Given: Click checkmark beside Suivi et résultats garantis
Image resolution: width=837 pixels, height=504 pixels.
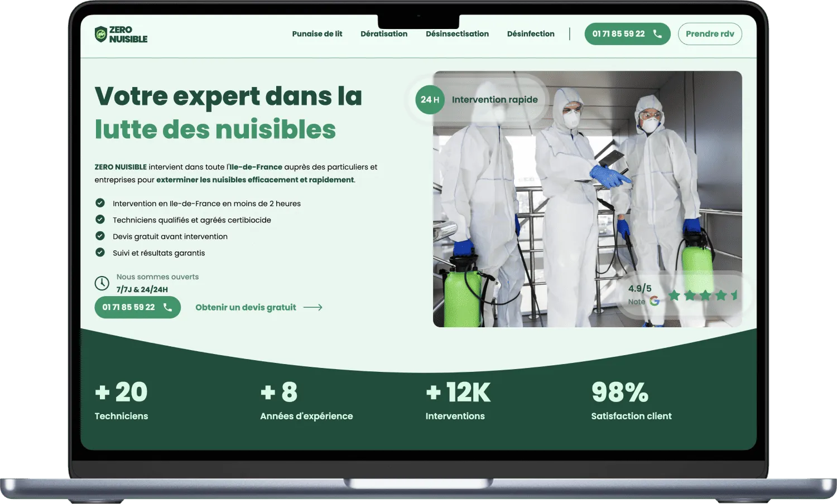Looking at the screenshot, I should (100, 252).
